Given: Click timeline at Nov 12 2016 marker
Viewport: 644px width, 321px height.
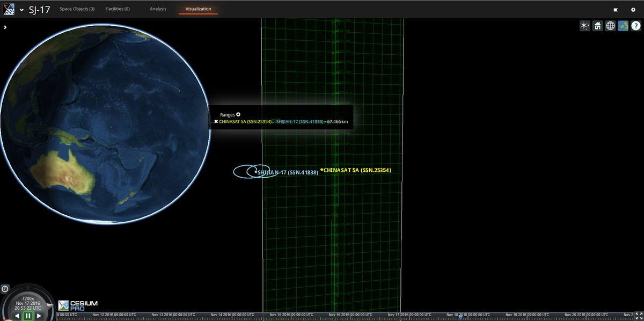Looking at the screenshot, I should (114, 315).
